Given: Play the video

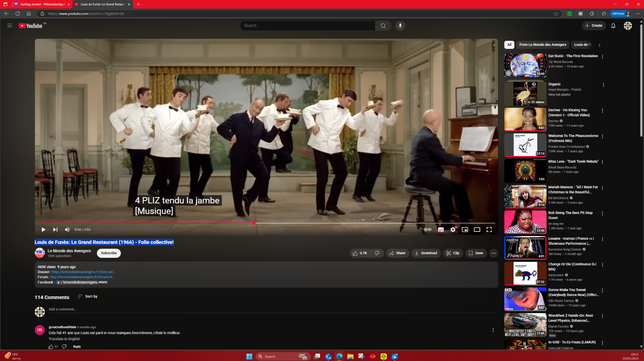Looking at the screenshot, I should coord(43,229).
